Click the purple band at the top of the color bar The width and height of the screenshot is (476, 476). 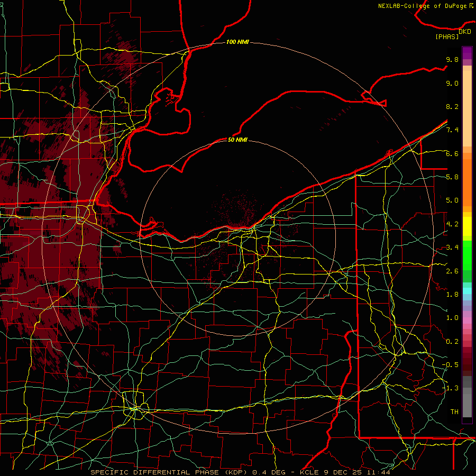click(x=467, y=53)
